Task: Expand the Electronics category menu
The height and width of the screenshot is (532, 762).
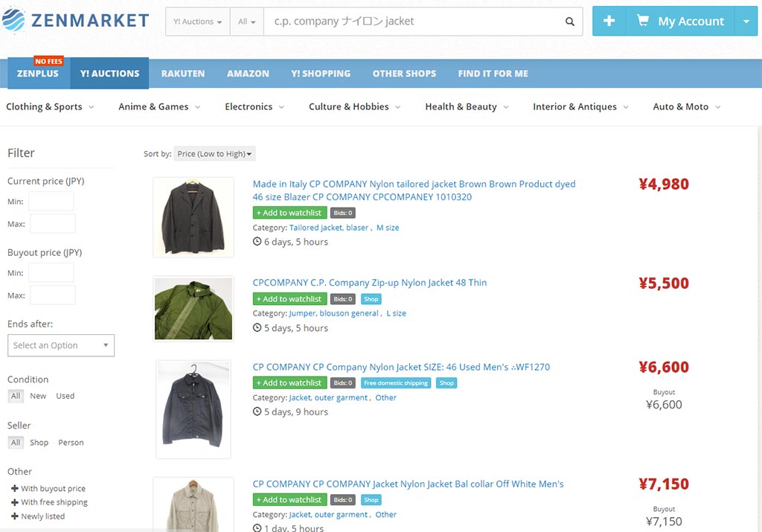Action: coord(254,107)
